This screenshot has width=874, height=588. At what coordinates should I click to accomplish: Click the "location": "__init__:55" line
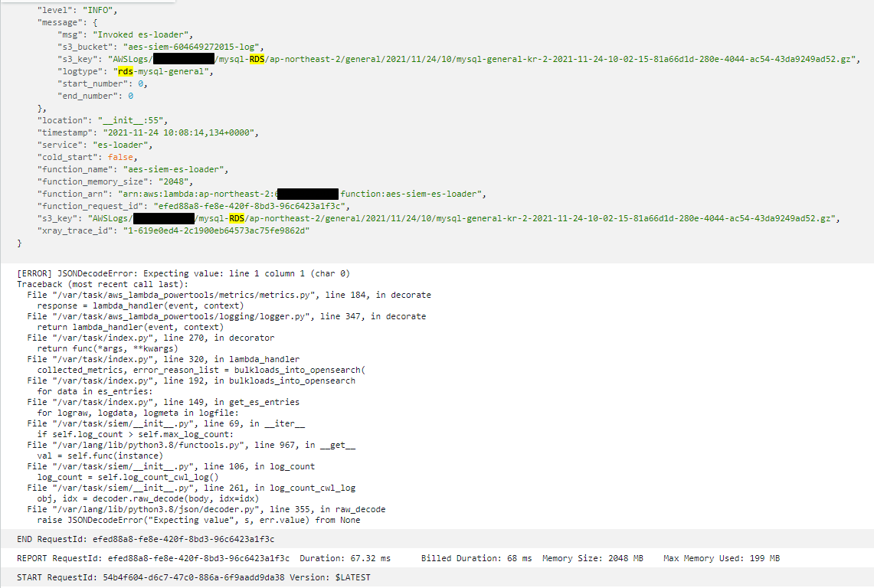point(103,120)
